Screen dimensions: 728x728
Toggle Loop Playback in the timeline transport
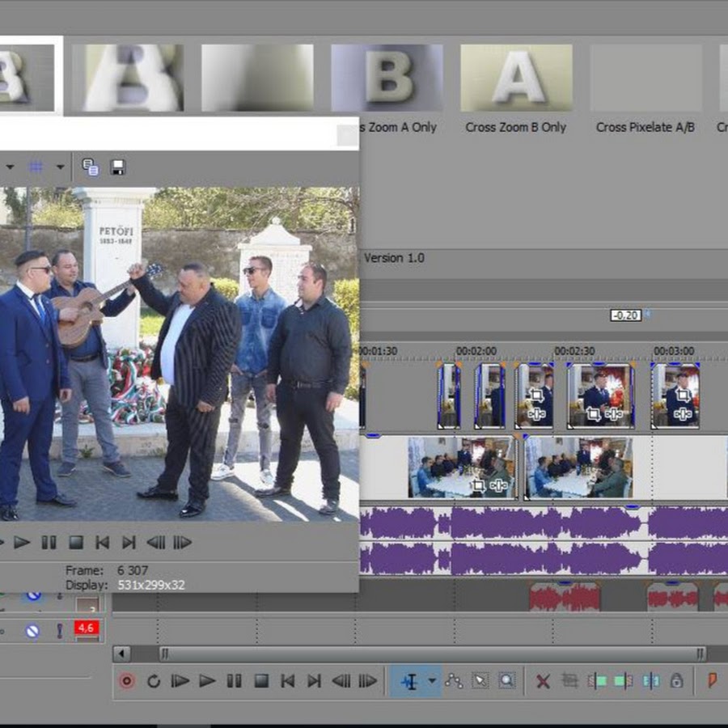point(154,681)
